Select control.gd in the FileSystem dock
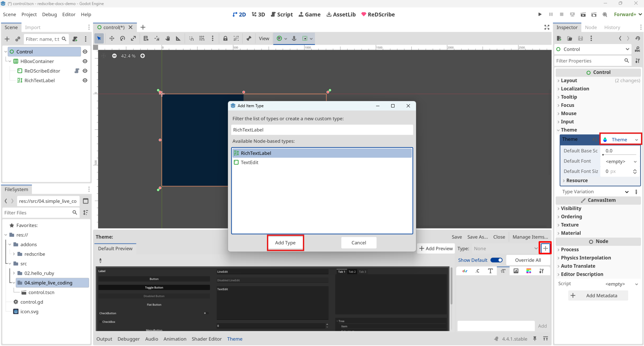This screenshot has height=346, width=644. click(32, 302)
